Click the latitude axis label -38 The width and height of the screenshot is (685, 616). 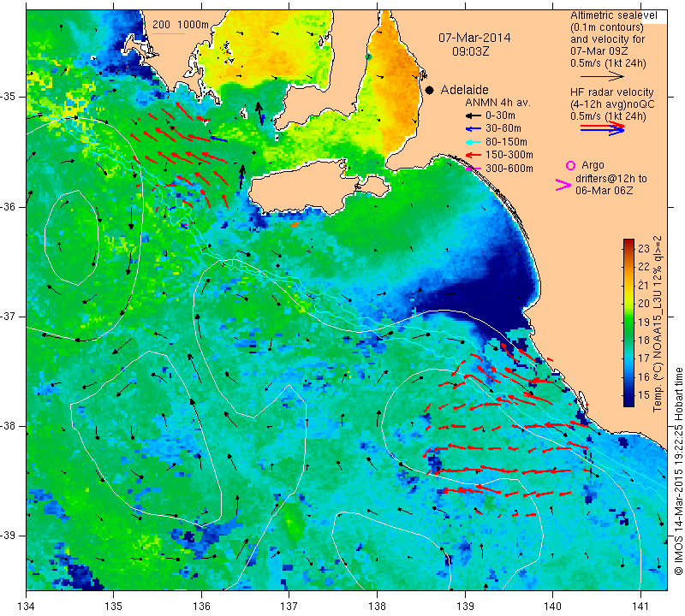pyautogui.click(x=9, y=425)
